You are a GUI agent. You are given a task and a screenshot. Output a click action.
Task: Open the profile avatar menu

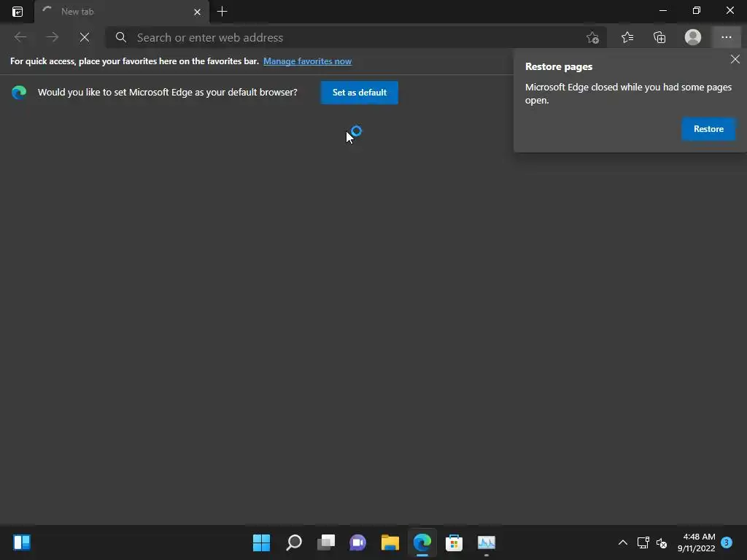pos(693,37)
